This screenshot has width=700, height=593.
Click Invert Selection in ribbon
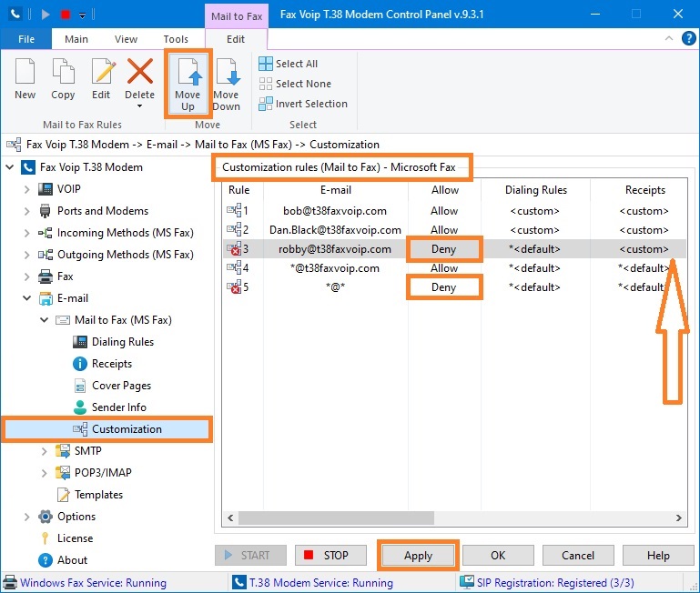pos(303,104)
